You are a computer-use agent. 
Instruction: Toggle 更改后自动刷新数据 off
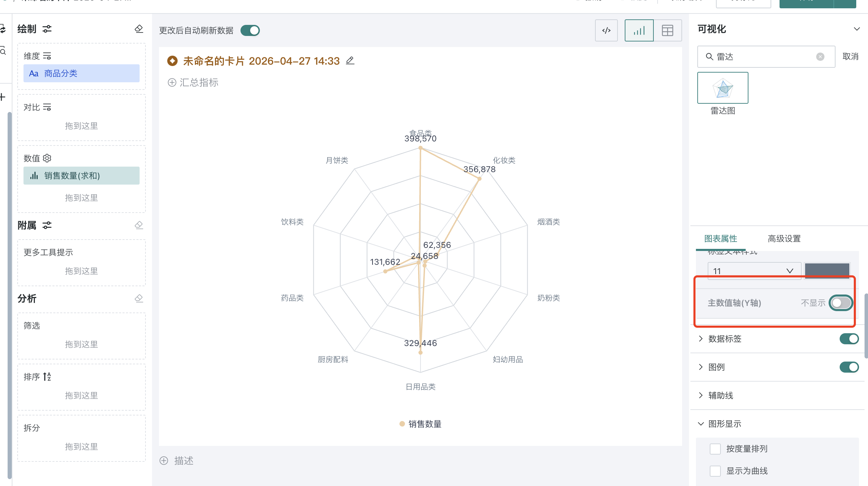tap(250, 30)
